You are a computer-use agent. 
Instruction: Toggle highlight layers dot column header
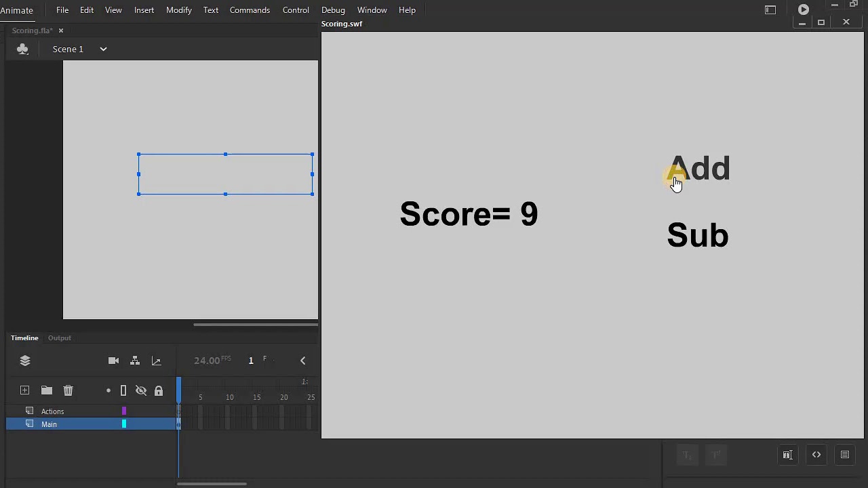tap(108, 390)
